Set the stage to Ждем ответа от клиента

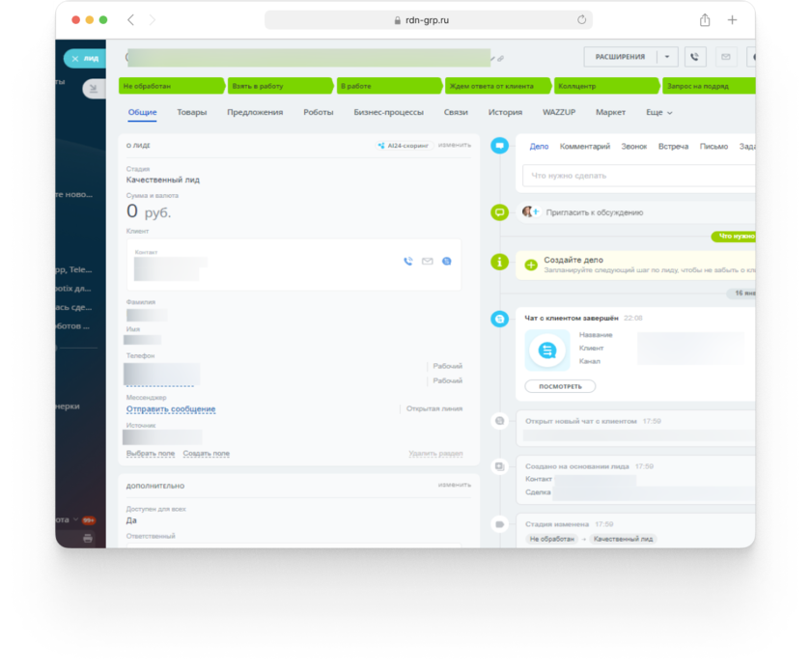click(499, 86)
